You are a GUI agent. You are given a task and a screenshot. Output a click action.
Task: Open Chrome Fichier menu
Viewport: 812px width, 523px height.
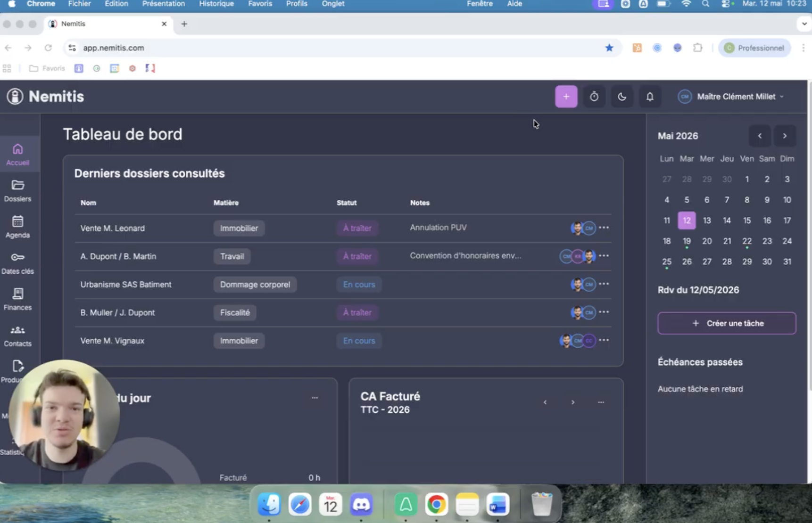(79, 4)
